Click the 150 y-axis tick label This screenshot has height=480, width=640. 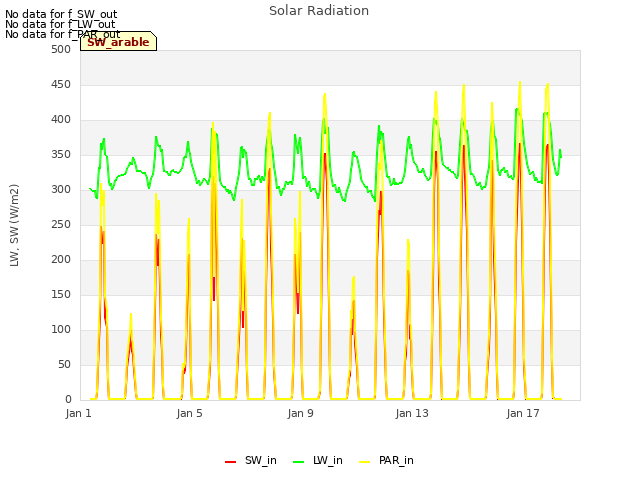tap(61, 294)
